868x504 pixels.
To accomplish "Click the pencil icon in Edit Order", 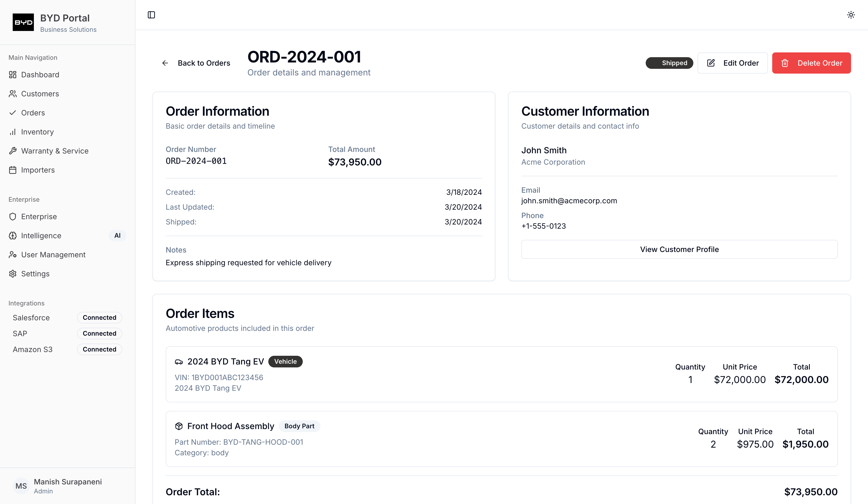I will pos(711,63).
